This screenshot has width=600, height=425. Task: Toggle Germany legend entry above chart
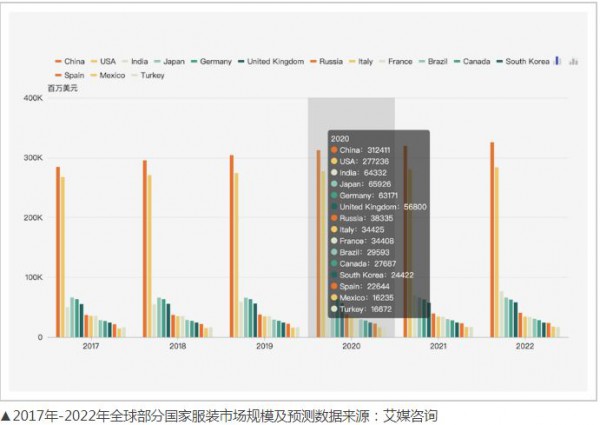tap(210, 61)
